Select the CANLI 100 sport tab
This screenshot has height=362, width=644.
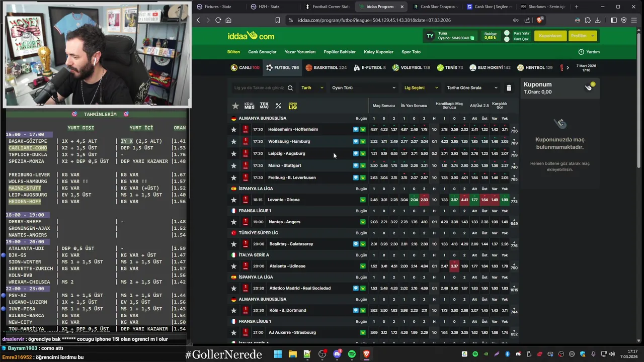tap(245, 67)
